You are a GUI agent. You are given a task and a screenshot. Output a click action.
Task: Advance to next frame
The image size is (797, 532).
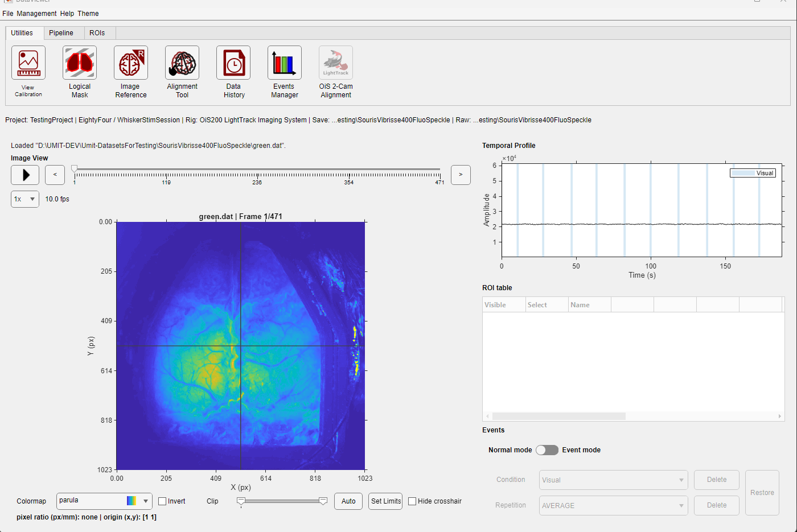[461, 175]
